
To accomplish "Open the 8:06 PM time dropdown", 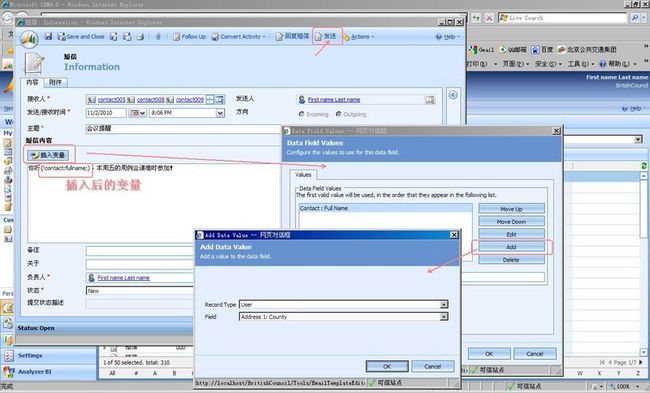I will pos(220,113).
